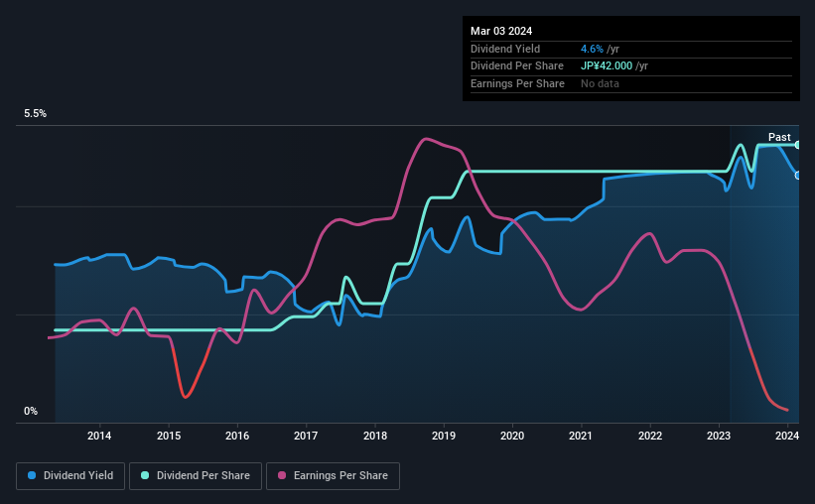Click the 2021 x-axis label
815x504 pixels.
tap(581, 436)
